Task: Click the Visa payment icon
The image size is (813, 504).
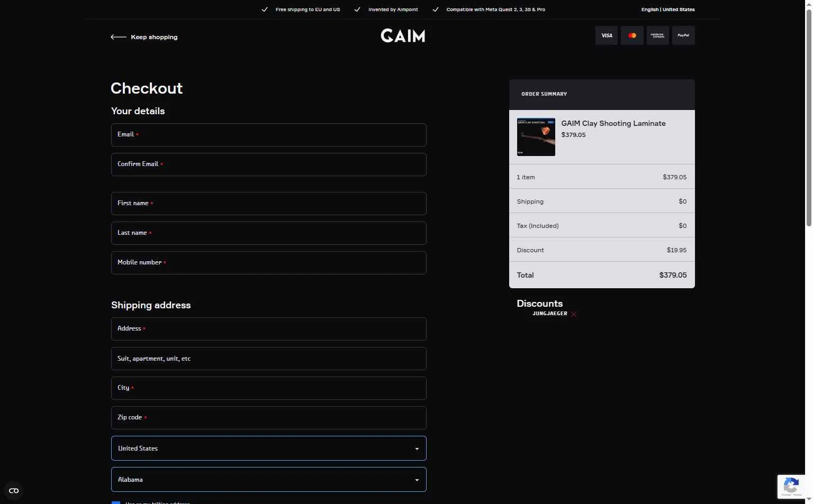Action: pyautogui.click(x=607, y=35)
